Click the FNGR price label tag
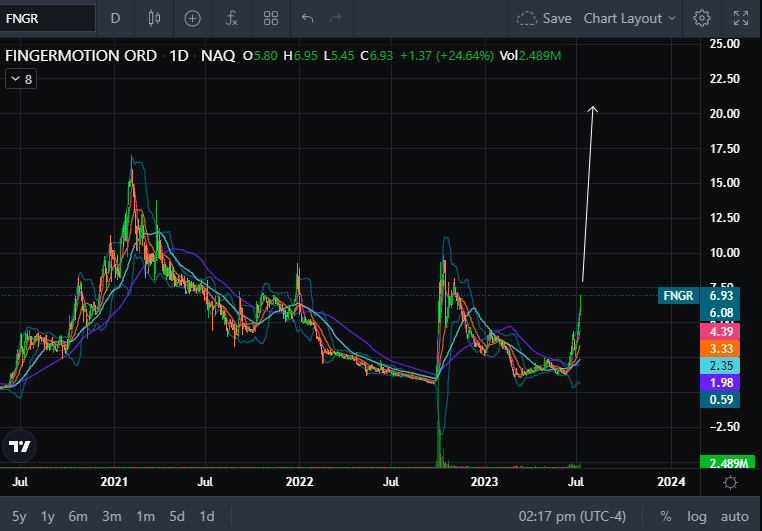762x531 pixels. tap(678, 295)
